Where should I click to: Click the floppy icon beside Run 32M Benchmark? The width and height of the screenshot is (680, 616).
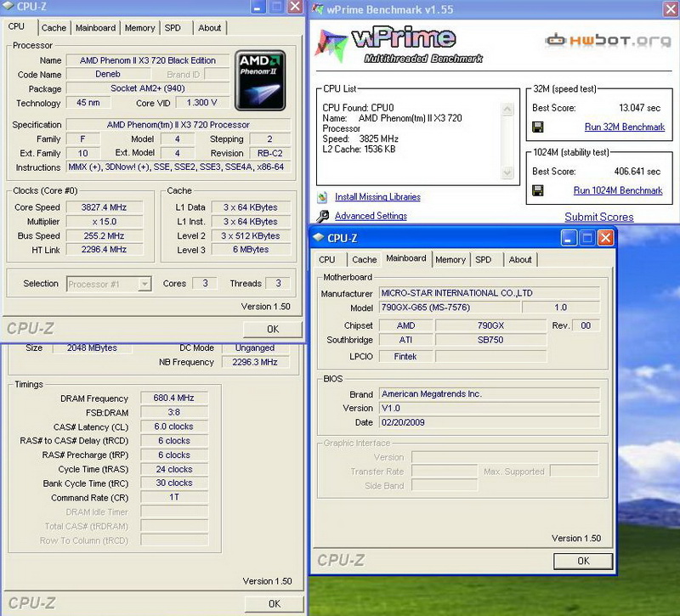point(538,127)
